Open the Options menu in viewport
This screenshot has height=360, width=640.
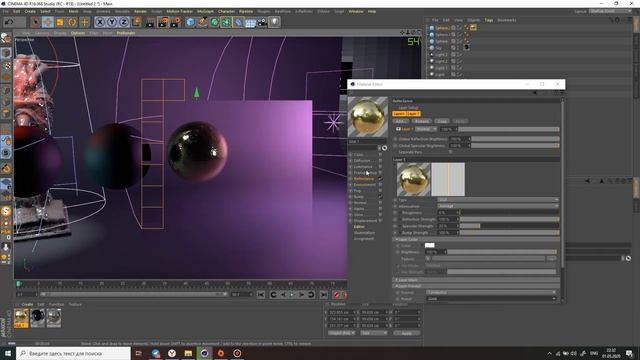tap(78, 33)
